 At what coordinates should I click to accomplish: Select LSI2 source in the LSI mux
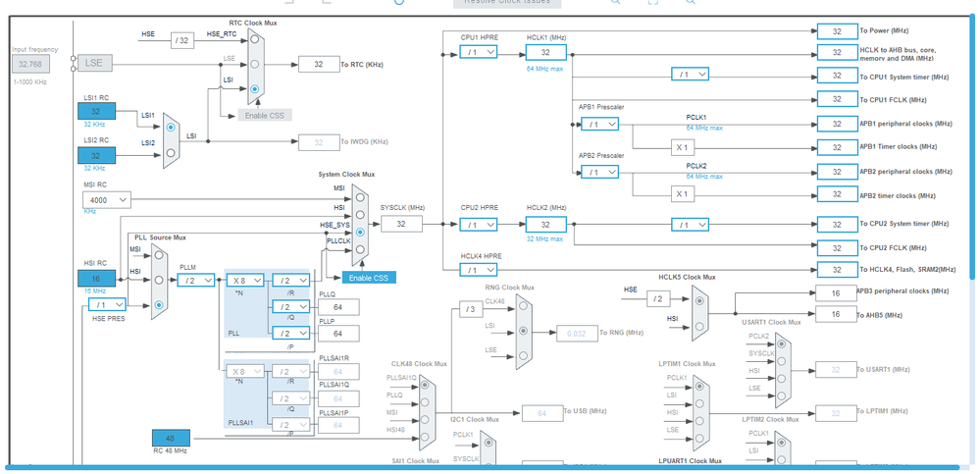tap(171, 152)
